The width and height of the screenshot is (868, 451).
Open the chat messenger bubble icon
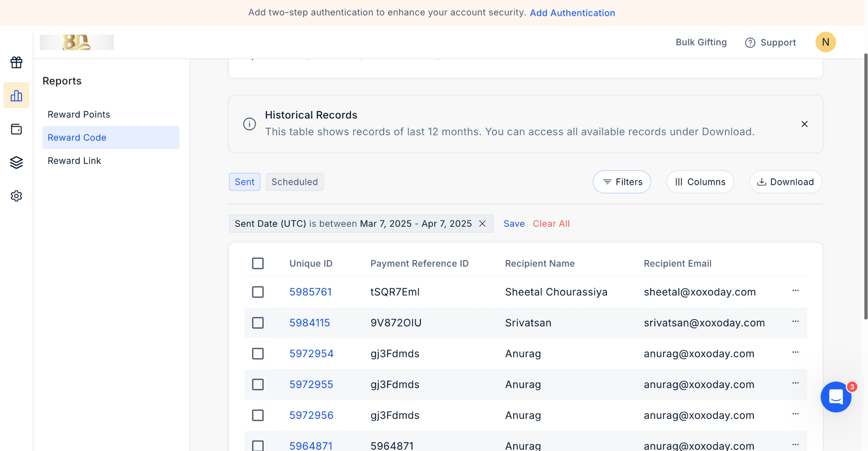click(x=836, y=397)
